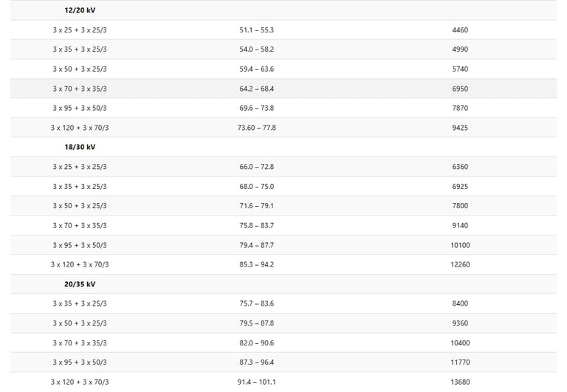Screen dimensions: 567x392
Task: Select the weight value 6950
Action: (460, 89)
